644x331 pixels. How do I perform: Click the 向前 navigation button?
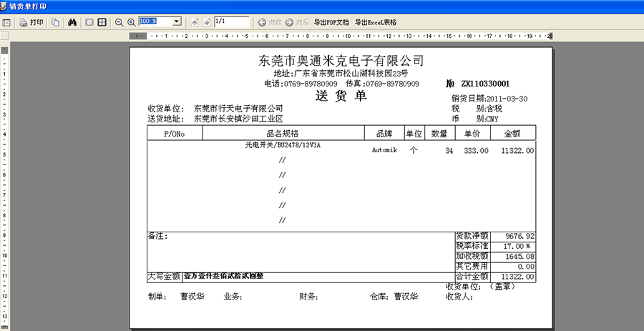click(x=270, y=23)
